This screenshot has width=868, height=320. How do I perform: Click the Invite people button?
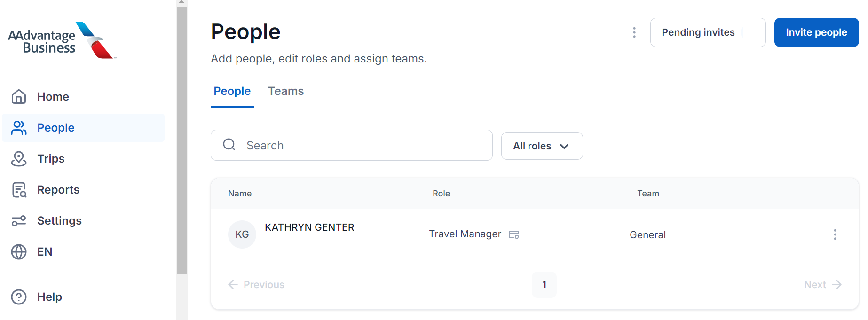816,32
